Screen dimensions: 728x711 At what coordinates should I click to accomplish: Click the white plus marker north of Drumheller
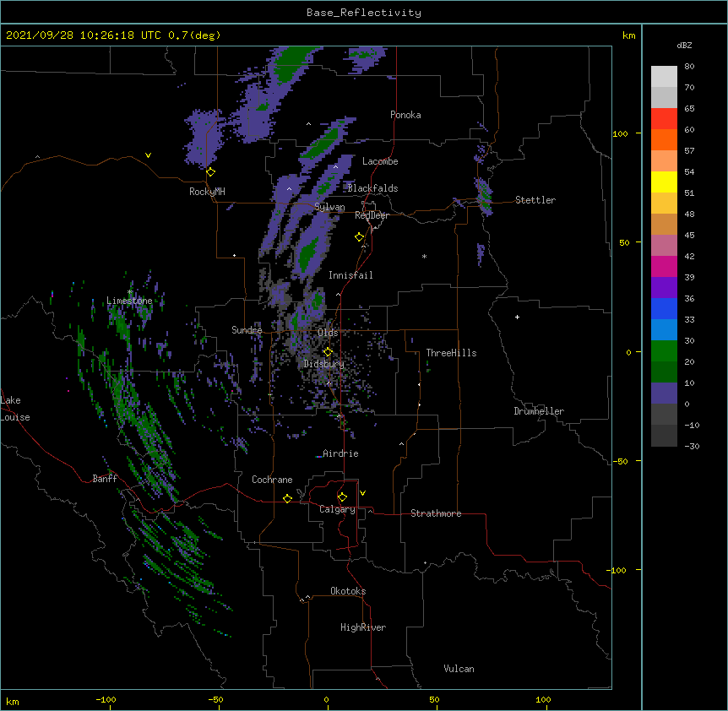(x=517, y=317)
